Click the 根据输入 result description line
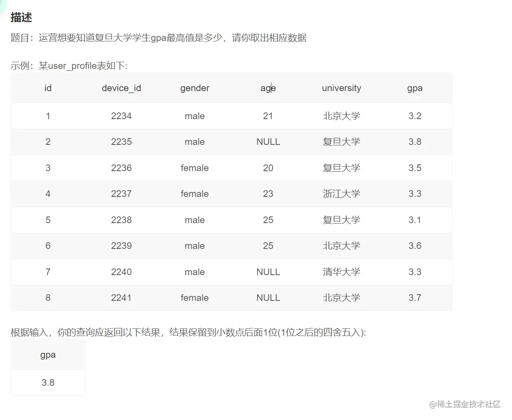 point(189,332)
